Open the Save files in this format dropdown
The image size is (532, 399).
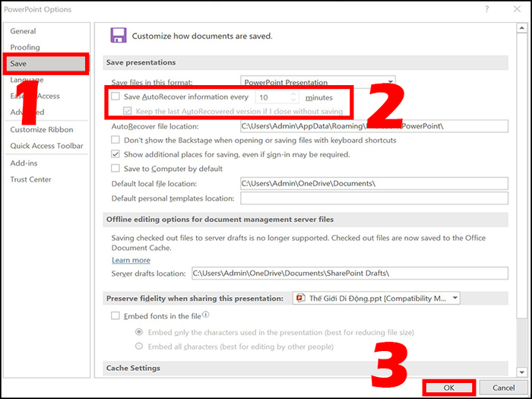coord(318,82)
